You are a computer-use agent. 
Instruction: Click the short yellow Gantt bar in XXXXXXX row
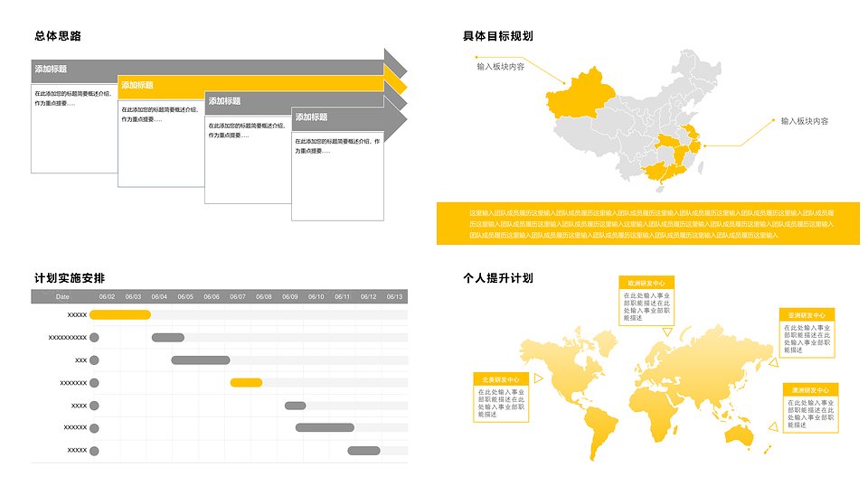tap(246, 383)
